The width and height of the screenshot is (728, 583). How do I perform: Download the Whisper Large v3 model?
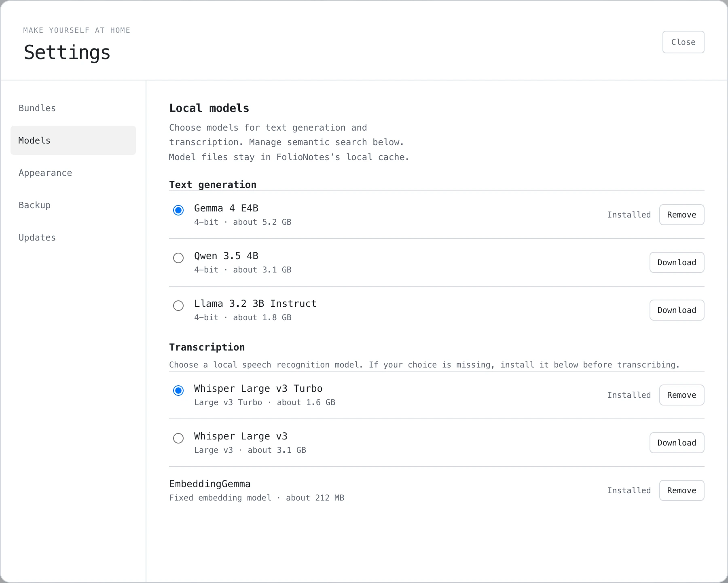(x=677, y=443)
